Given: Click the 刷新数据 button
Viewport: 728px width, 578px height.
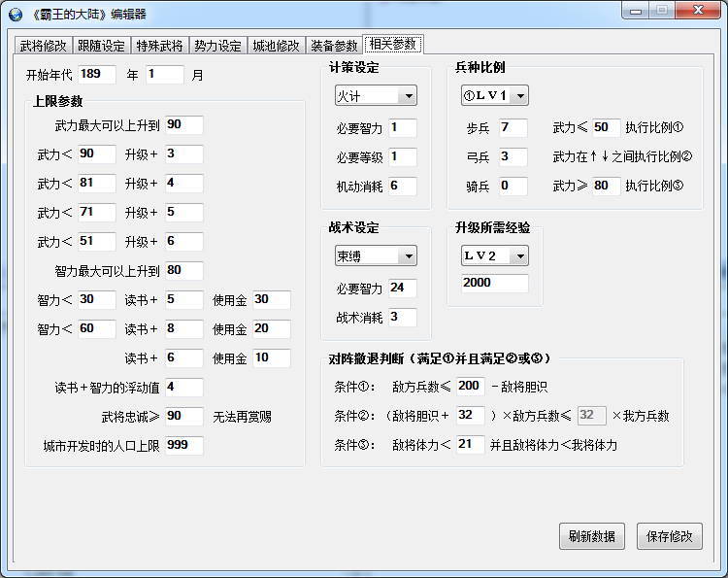Looking at the screenshot, I should pyautogui.click(x=591, y=536).
